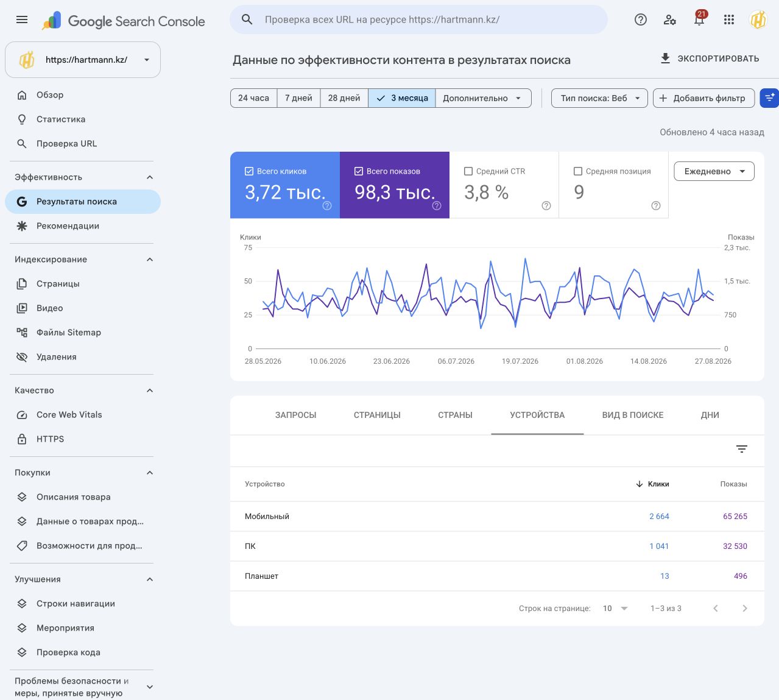Open the notifications bell with 21 alerts

(x=699, y=19)
